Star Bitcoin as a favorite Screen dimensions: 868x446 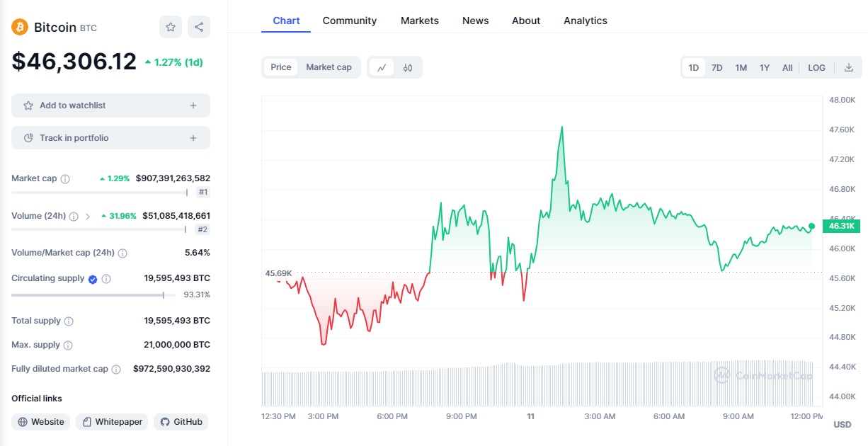coord(171,27)
